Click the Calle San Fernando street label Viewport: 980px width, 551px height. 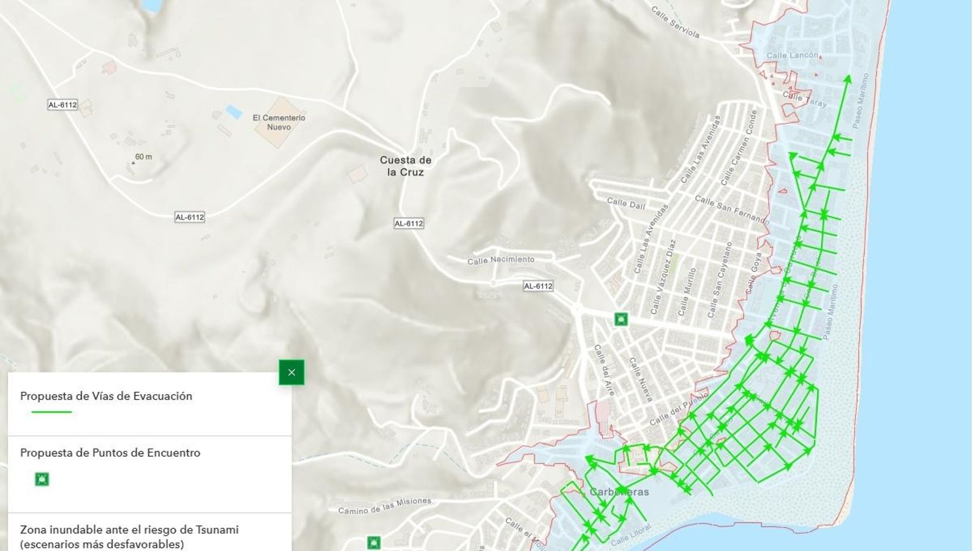[731, 209]
